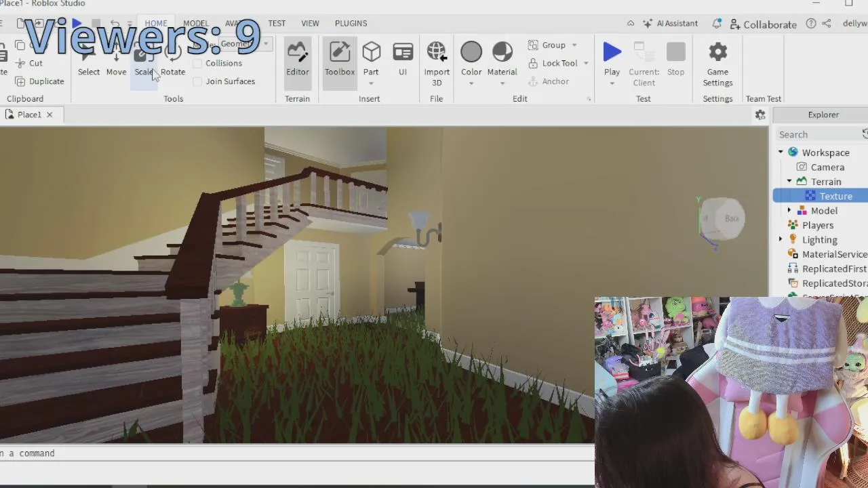Open the help question-mark icon
Image resolution: width=868 pixels, height=488 pixels.
coord(811,23)
